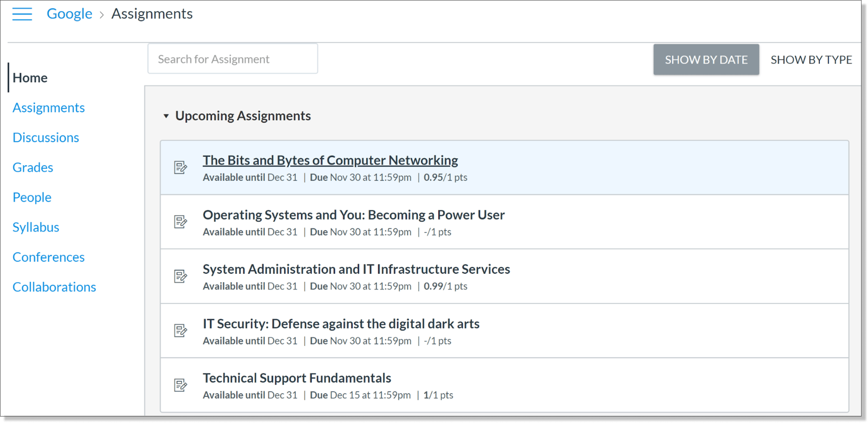Viewport: 868px width, 423px height.
Task: Switch to the Assignments sidebar section
Action: (x=49, y=107)
